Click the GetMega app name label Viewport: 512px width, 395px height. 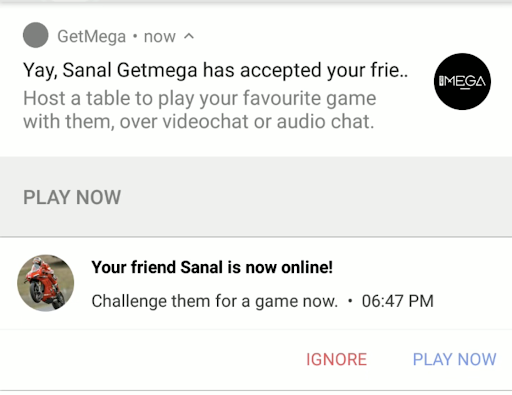(92, 36)
